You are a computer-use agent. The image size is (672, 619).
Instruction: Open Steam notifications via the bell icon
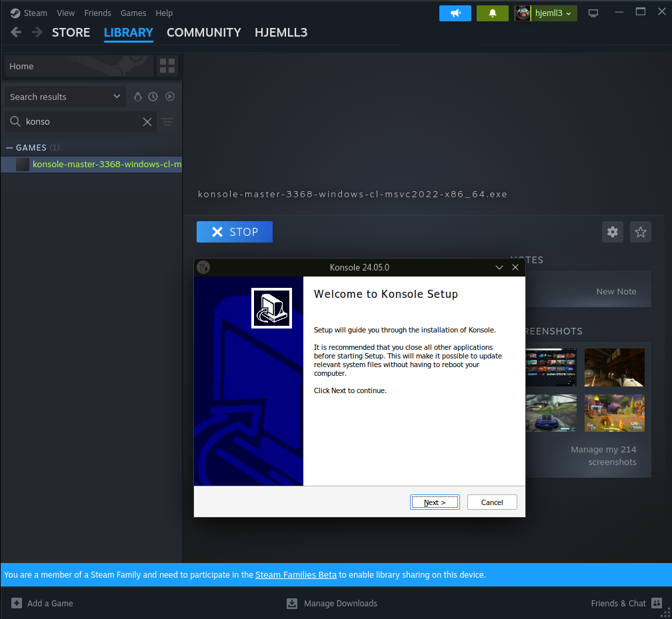click(x=492, y=13)
